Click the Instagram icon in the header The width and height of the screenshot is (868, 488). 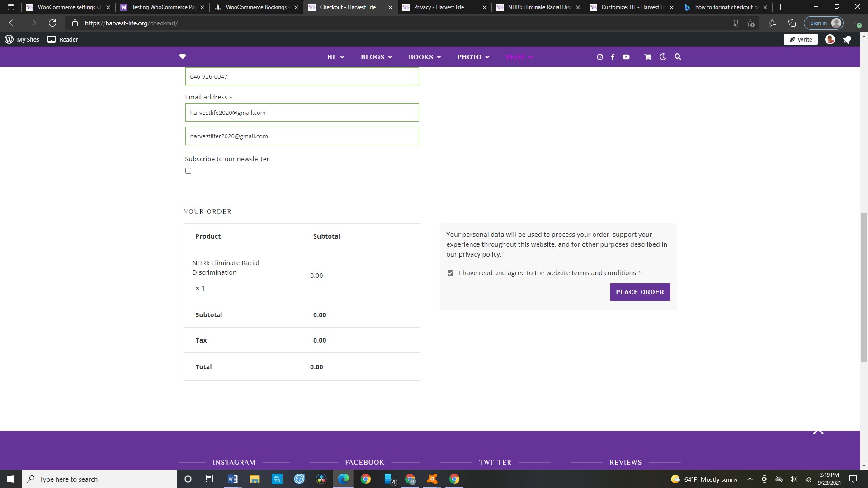600,57
